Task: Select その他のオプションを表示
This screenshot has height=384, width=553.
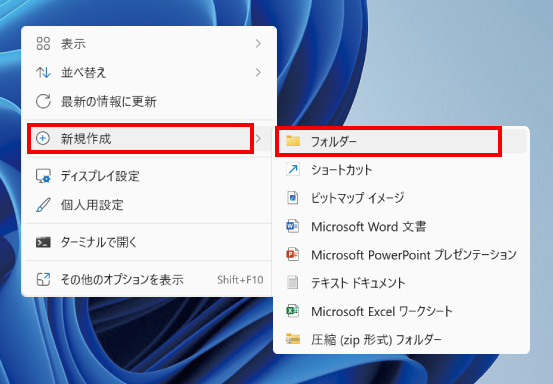Action: click(149, 280)
